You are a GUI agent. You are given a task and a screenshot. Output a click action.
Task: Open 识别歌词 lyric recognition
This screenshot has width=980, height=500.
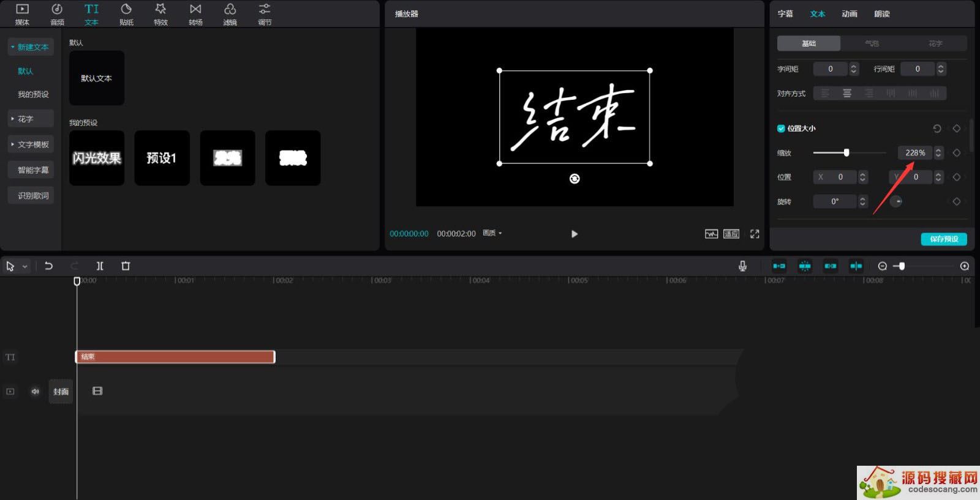click(31, 195)
